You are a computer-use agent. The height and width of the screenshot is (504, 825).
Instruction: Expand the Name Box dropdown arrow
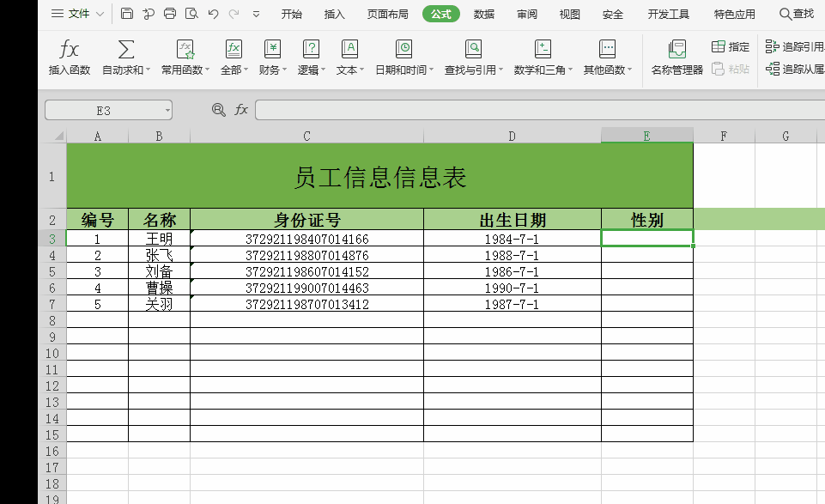(167, 111)
